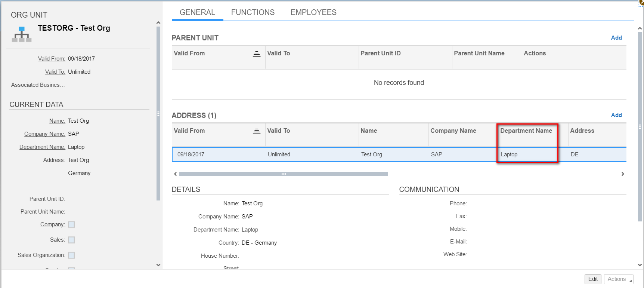The image size is (644, 288).
Task: Click the left arrow of address table scrollbar
Action: (175, 174)
